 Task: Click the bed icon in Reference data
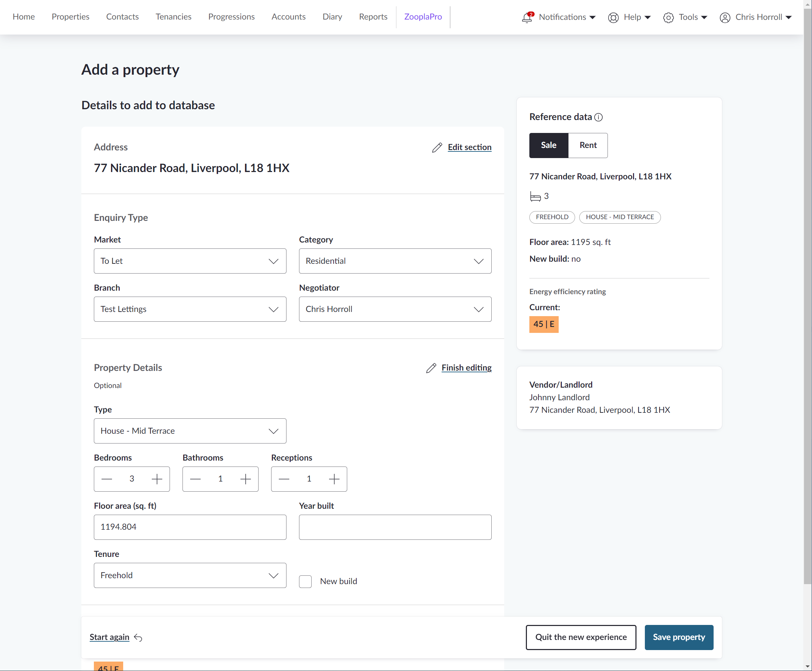click(x=535, y=196)
